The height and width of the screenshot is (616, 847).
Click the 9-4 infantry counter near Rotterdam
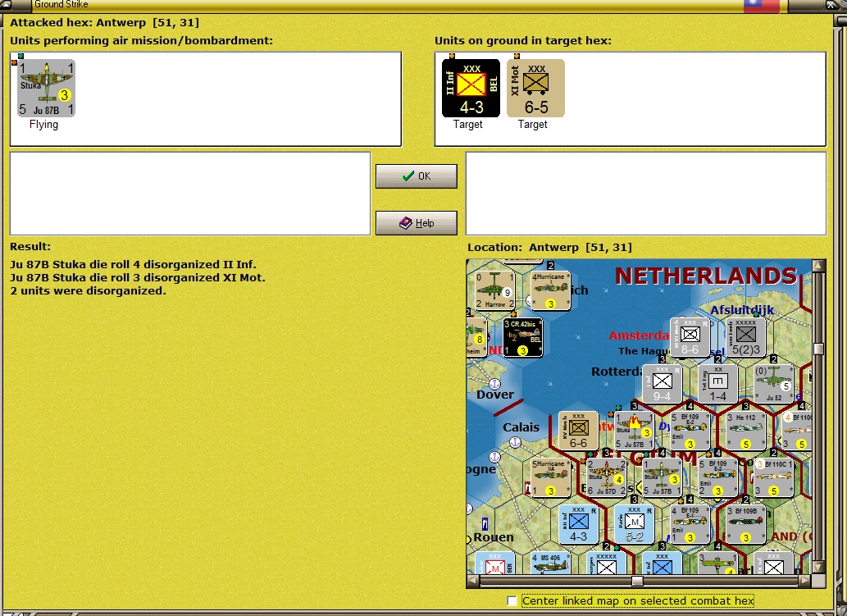click(x=662, y=384)
